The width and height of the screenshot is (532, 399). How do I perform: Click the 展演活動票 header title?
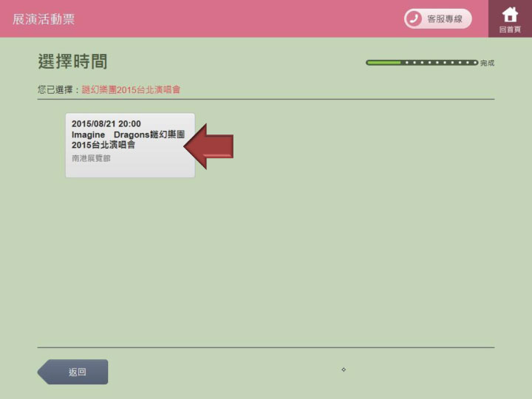[x=44, y=19]
